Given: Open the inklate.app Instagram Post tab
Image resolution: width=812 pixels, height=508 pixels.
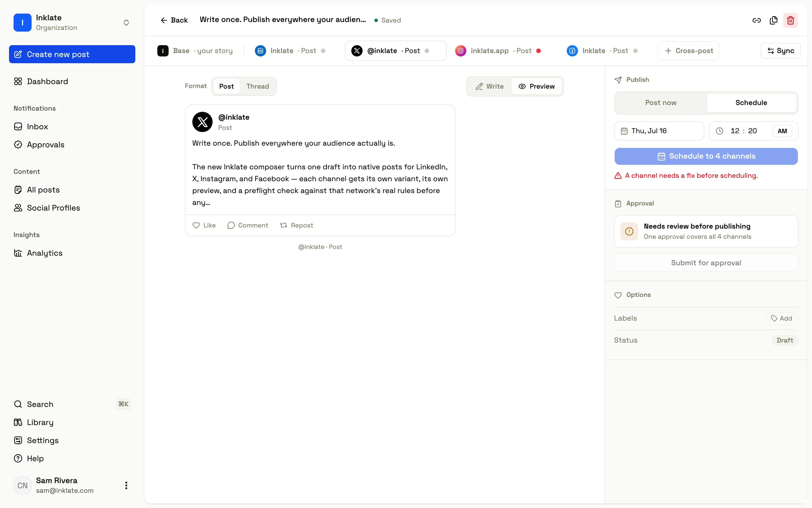Looking at the screenshot, I should coord(498,51).
